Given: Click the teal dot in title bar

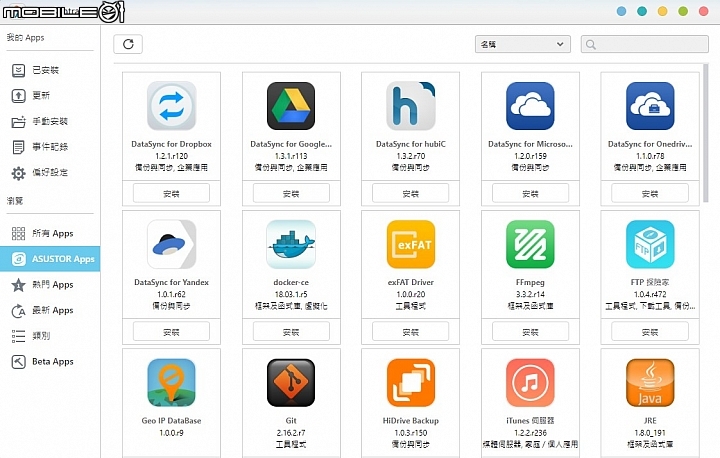Looking at the screenshot, I should click(x=642, y=11).
